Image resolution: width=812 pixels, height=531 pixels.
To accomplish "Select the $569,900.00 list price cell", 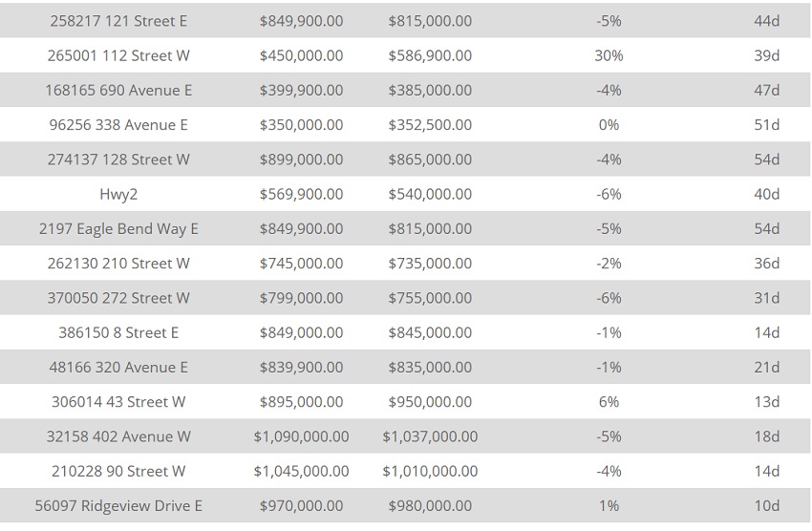I will click(x=301, y=194).
